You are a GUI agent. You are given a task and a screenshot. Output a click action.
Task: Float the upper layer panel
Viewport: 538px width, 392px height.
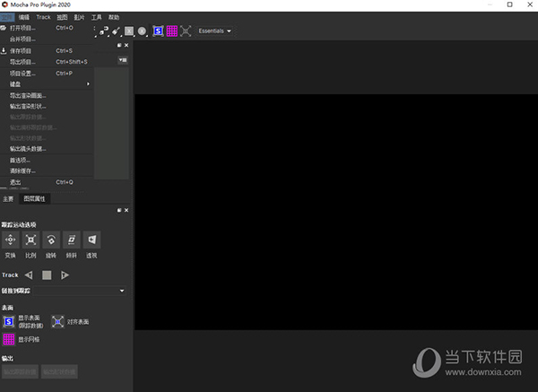pos(119,46)
